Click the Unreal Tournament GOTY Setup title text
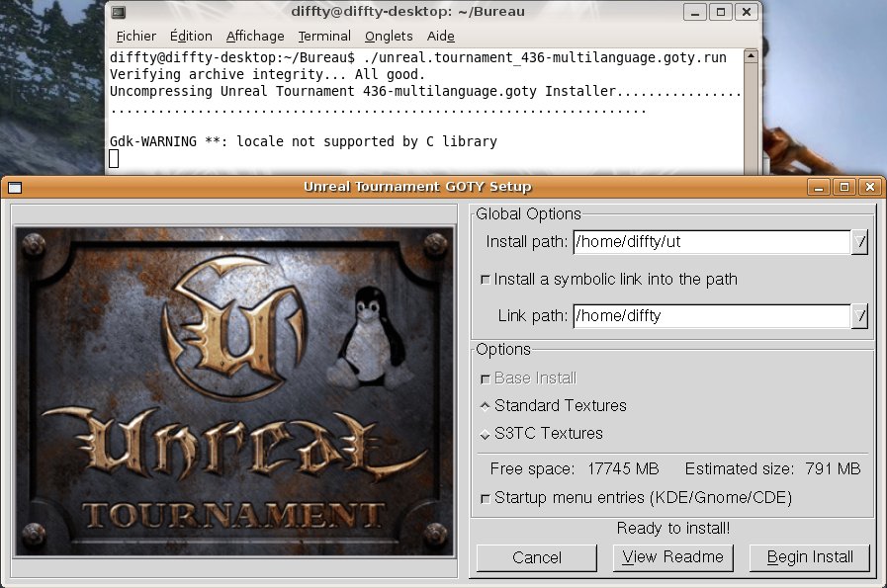The image size is (887, 588). [x=417, y=187]
